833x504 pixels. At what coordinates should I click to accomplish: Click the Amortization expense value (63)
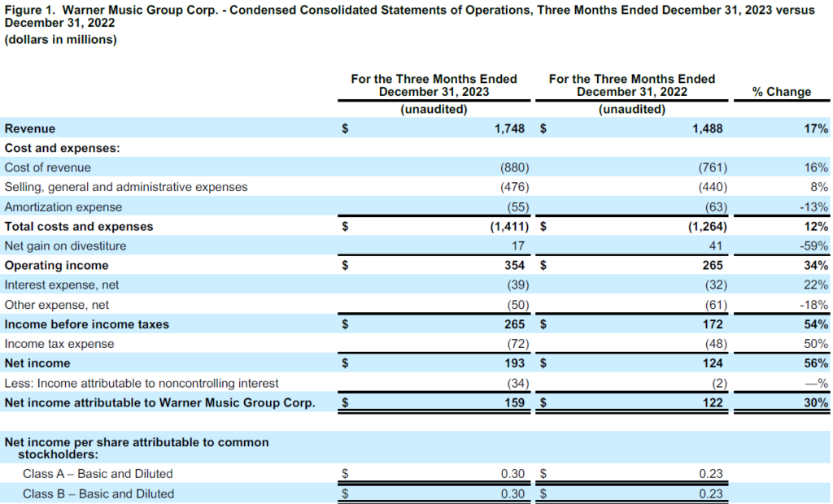click(716, 207)
